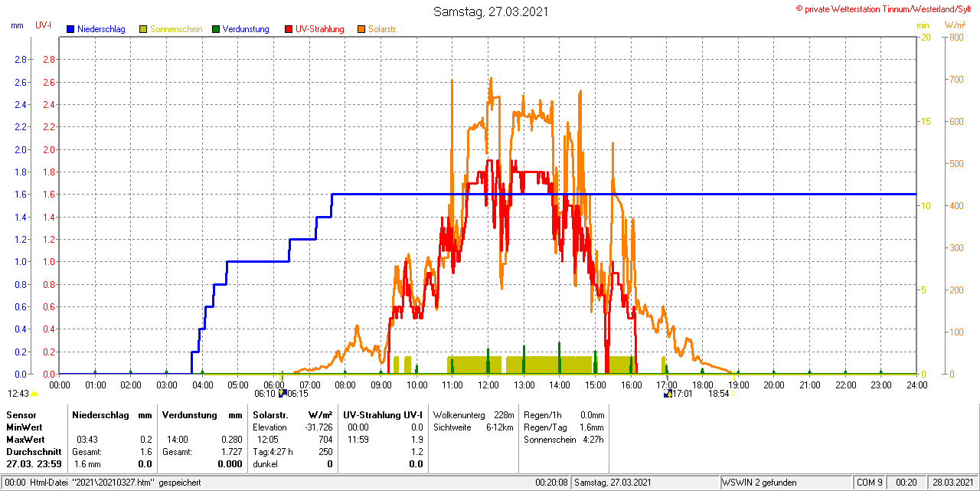Click the 1.727 Verdunstung total value
The height and width of the screenshot is (491, 980).
[231, 451]
